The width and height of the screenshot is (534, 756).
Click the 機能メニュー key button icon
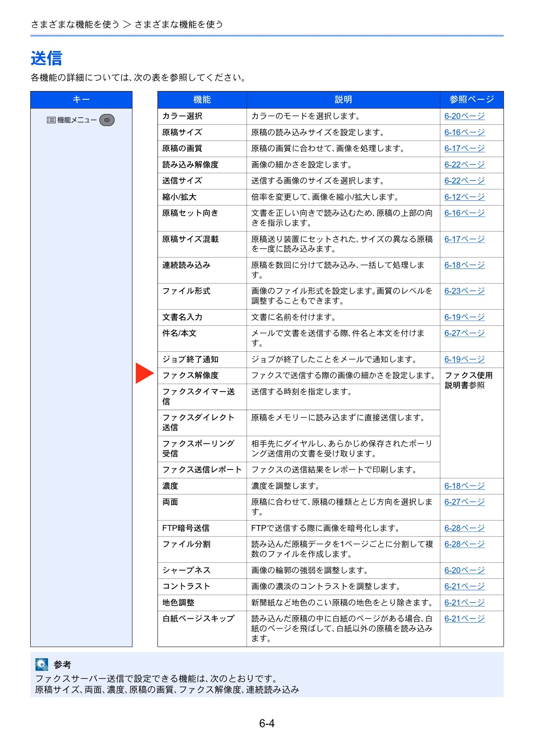[107, 120]
